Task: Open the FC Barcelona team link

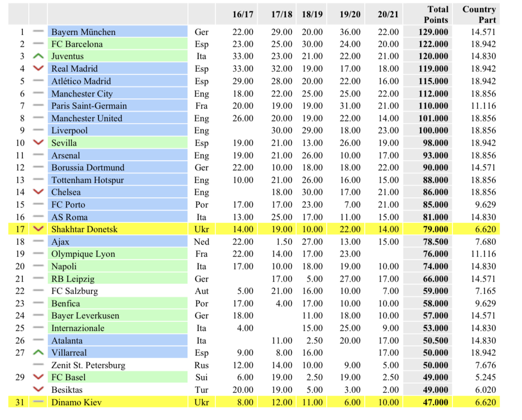Action: point(77,44)
